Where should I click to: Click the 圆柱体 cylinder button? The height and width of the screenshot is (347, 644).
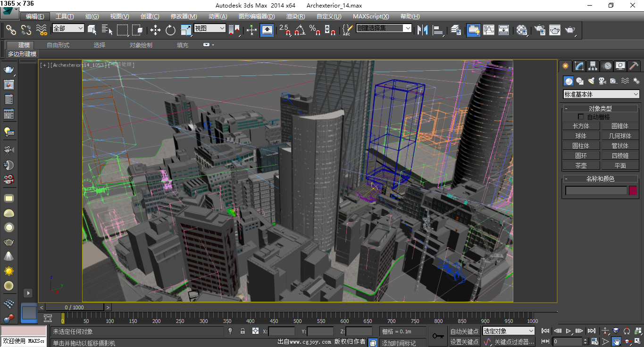coord(581,146)
